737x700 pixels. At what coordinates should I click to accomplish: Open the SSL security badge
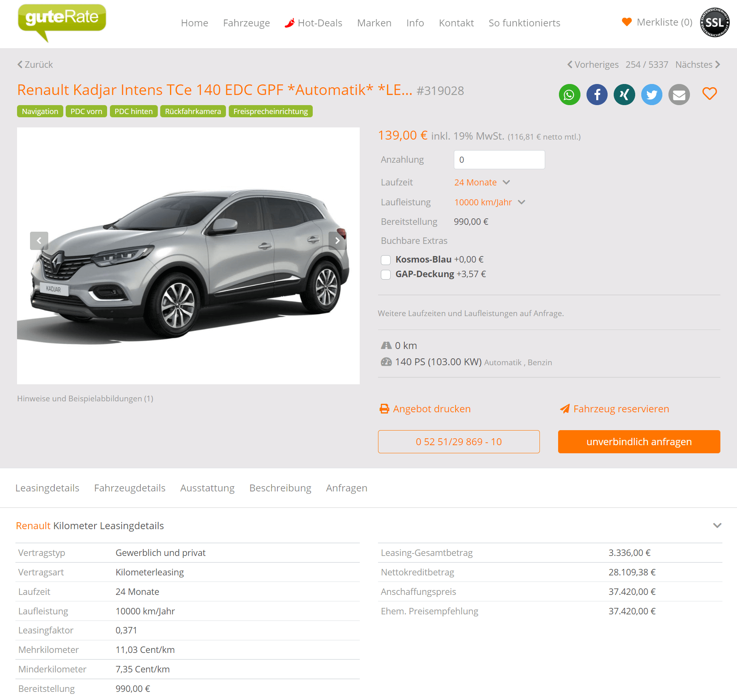715,22
